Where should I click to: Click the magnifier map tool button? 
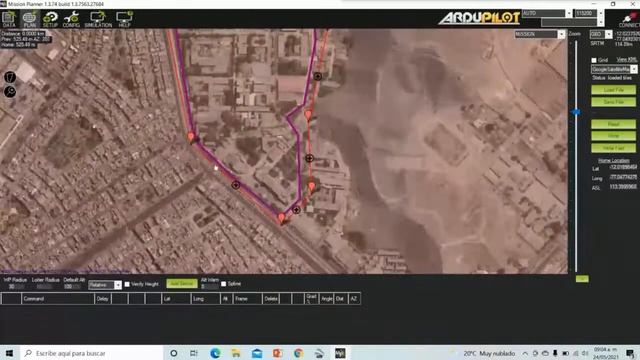pyautogui.click(x=10, y=91)
